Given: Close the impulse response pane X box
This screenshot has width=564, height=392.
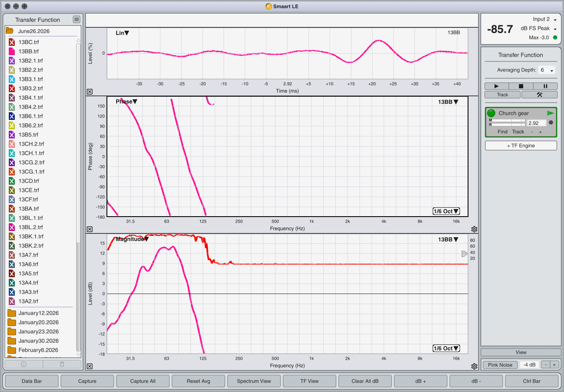Looking at the screenshot, I should click(x=90, y=92).
